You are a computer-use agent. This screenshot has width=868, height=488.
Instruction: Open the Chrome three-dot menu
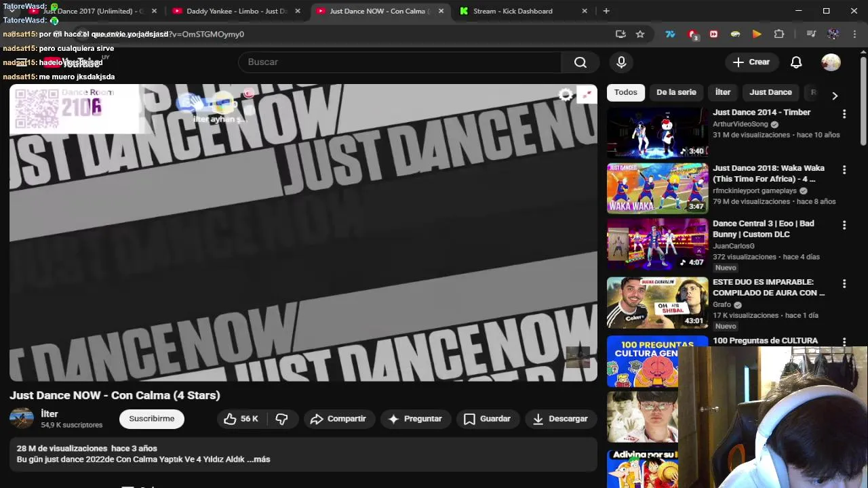(x=854, y=34)
